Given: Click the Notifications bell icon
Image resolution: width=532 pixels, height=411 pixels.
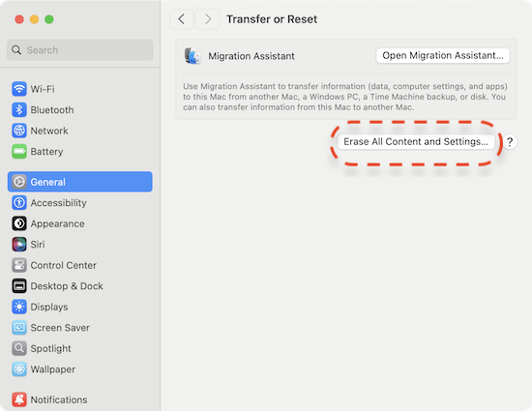Looking at the screenshot, I should [19, 399].
